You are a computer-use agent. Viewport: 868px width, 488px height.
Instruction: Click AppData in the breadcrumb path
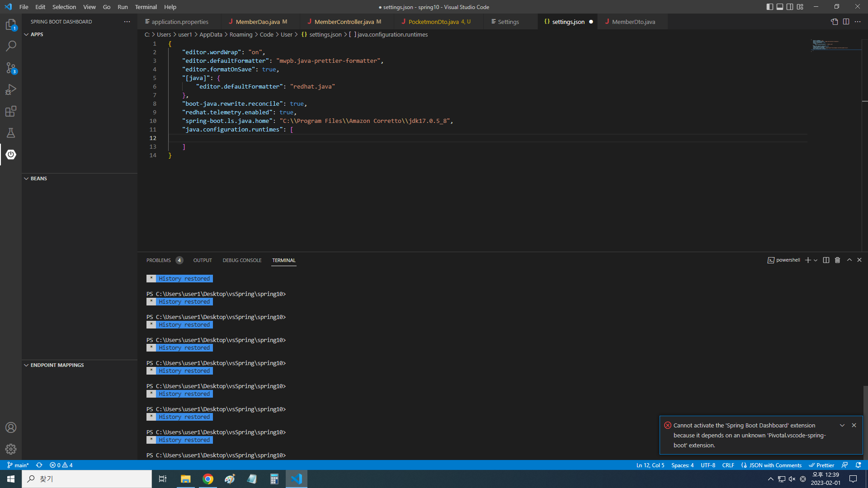click(x=211, y=35)
